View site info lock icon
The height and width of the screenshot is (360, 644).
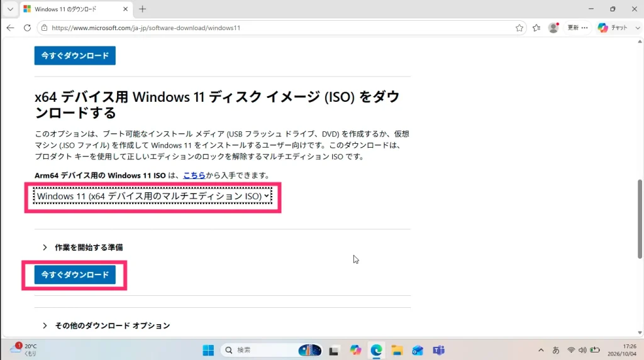tap(45, 28)
